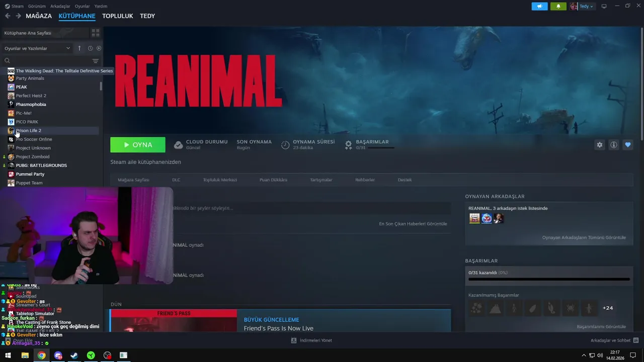Click the green OYNA play button

tap(138, 145)
